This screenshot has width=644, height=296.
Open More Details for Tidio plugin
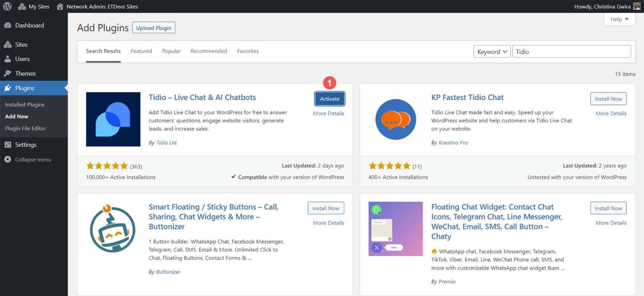[329, 113]
